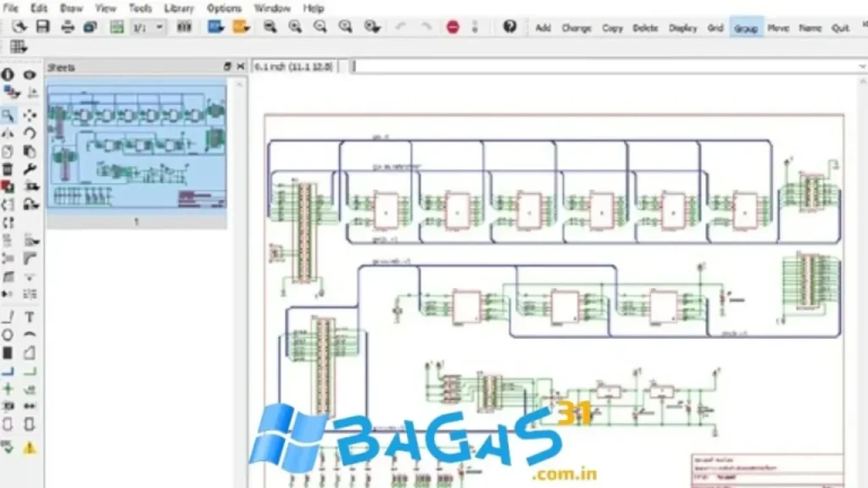Click the Change text button

click(x=576, y=28)
